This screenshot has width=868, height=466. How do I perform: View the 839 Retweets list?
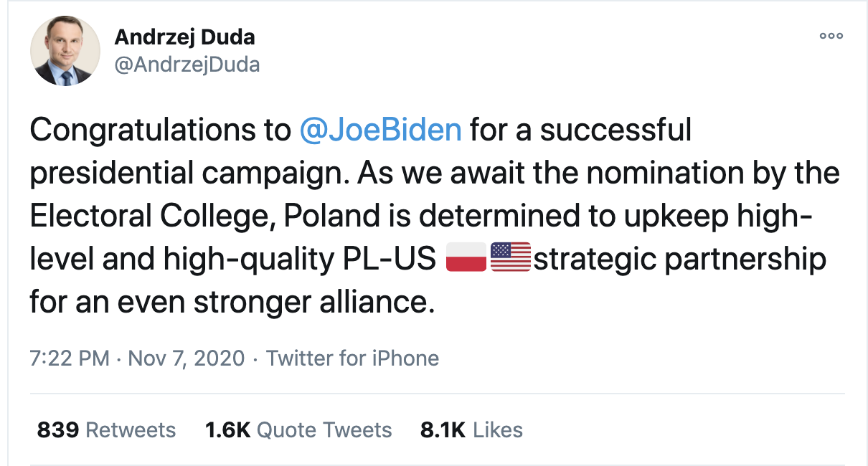(106, 429)
